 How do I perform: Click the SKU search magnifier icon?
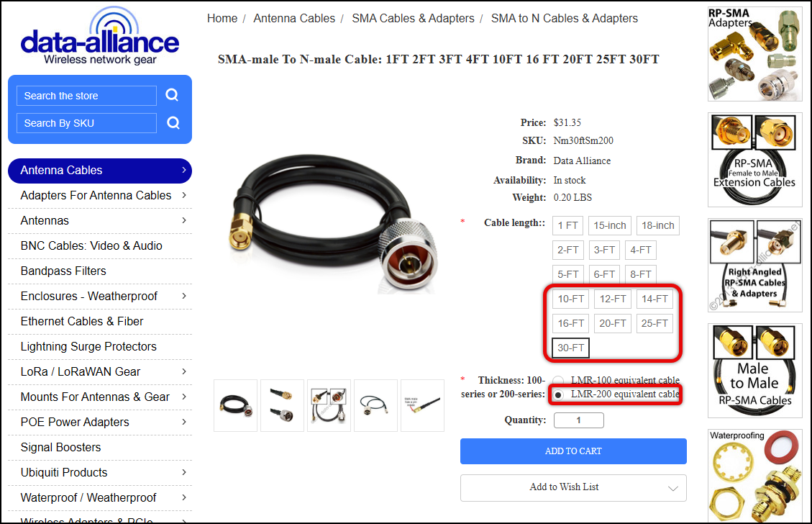tap(173, 123)
